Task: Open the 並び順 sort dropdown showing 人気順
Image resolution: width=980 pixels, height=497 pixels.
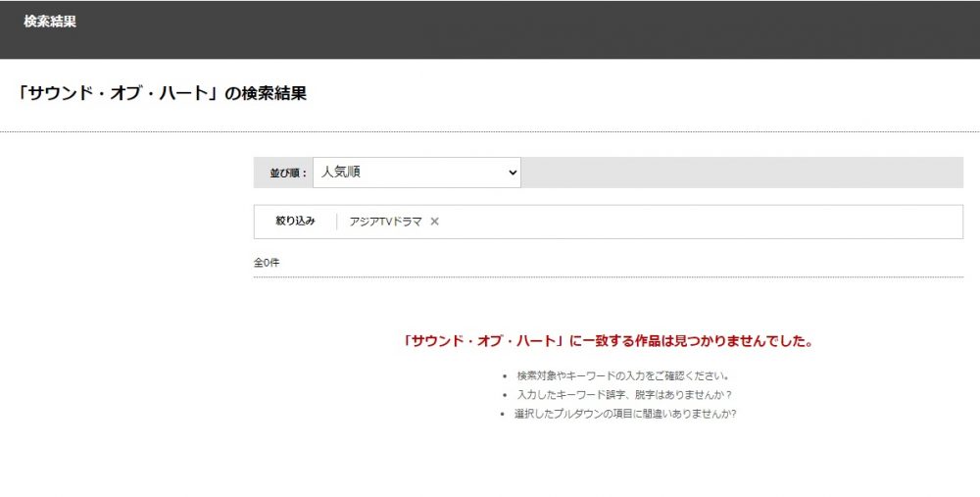Action: (x=416, y=173)
